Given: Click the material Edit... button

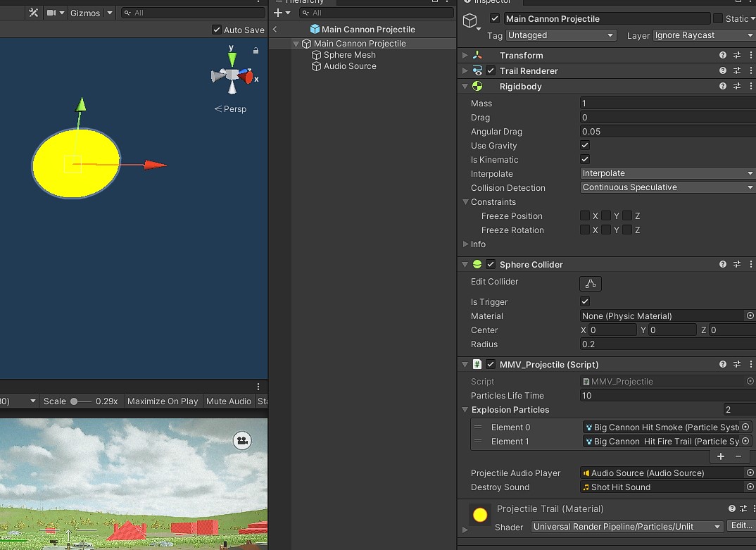Looking at the screenshot, I should point(741,525).
